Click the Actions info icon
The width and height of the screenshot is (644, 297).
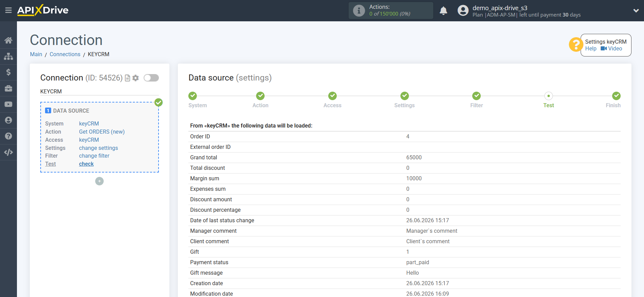pos(359,10)
